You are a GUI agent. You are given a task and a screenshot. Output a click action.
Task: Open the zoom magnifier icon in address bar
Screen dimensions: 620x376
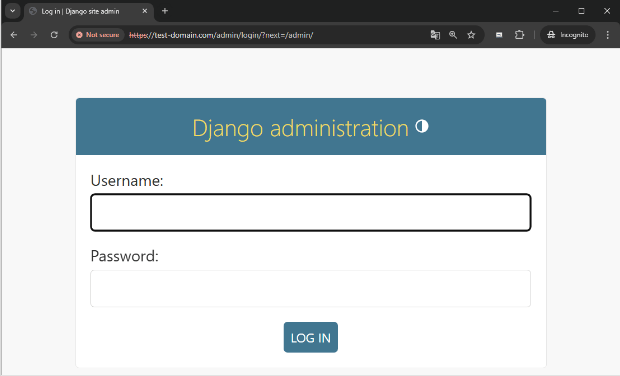[453, 35]
